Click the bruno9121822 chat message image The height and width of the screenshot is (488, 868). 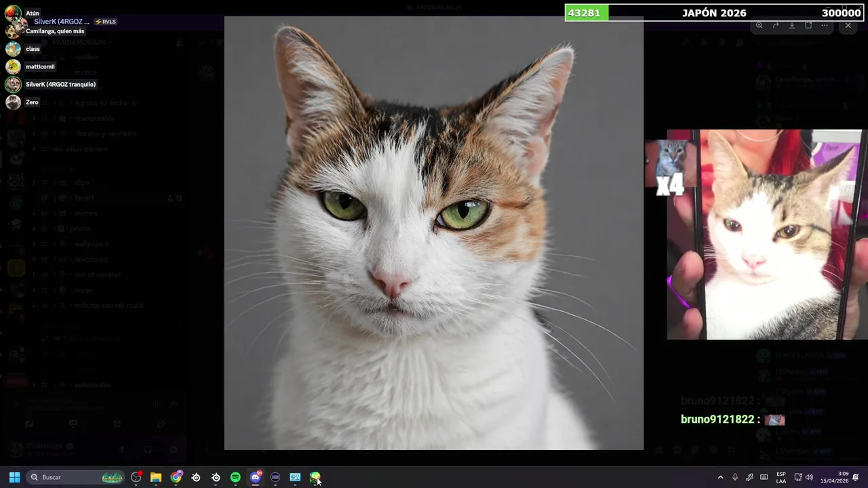coord(774,420)
